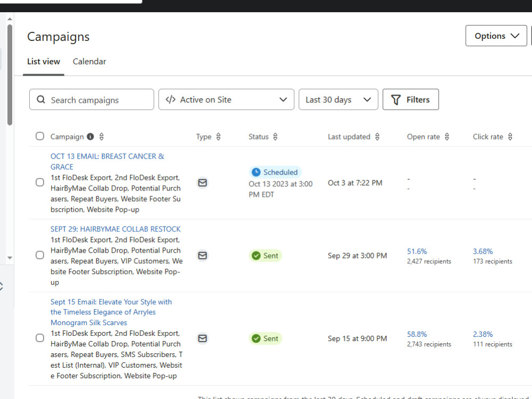Open the Last 30 days date range dropdown
This screenshot has width=532, height=399.
[338, 99]
